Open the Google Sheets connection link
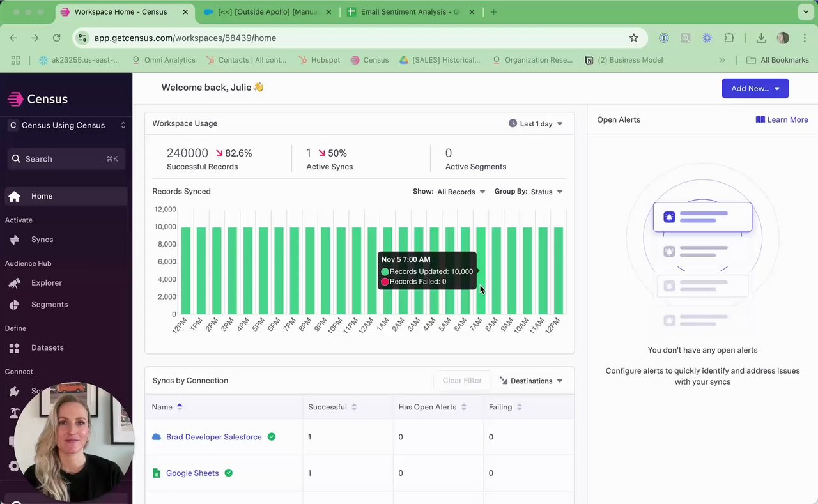This screenshot has height=504, width=818. pyautogui.click(x=192, y=473)
